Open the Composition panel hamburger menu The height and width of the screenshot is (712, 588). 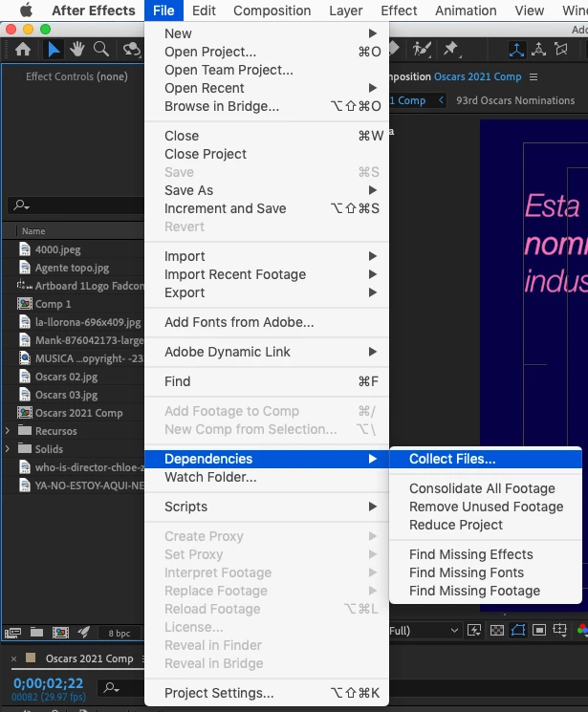(534, 76)
